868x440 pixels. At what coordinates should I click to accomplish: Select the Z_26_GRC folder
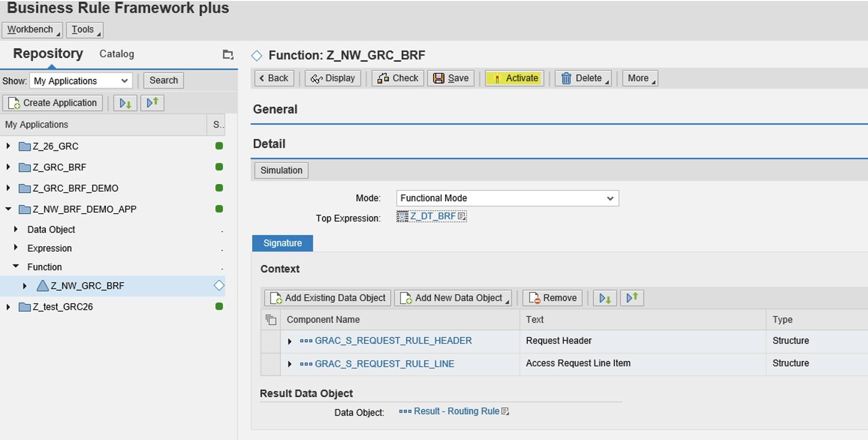click(48, 146)
